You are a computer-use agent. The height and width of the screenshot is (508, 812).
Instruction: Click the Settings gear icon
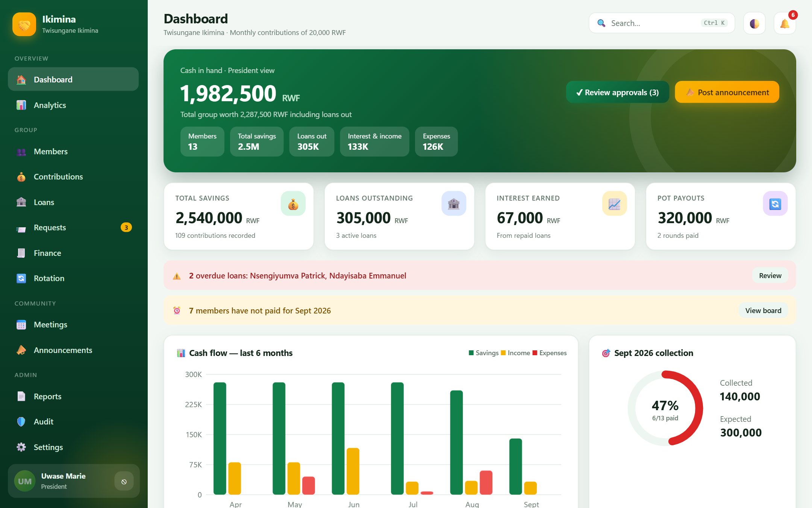coord(21,447)
